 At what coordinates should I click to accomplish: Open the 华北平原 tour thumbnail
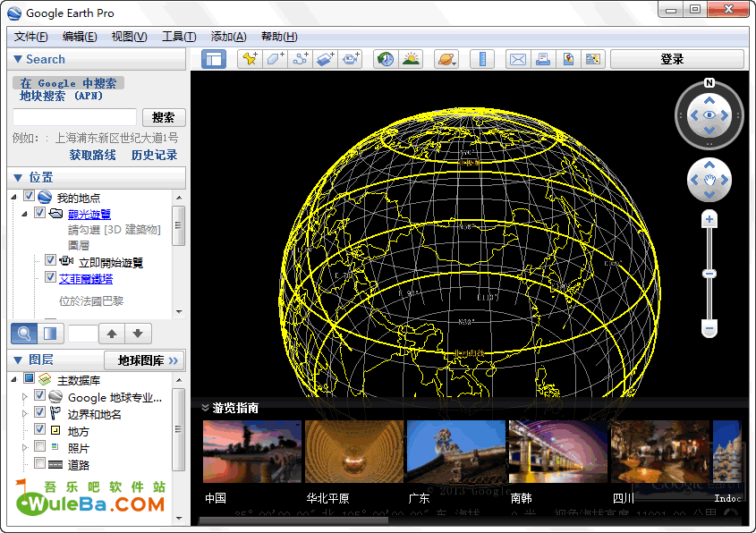(354, 451)
